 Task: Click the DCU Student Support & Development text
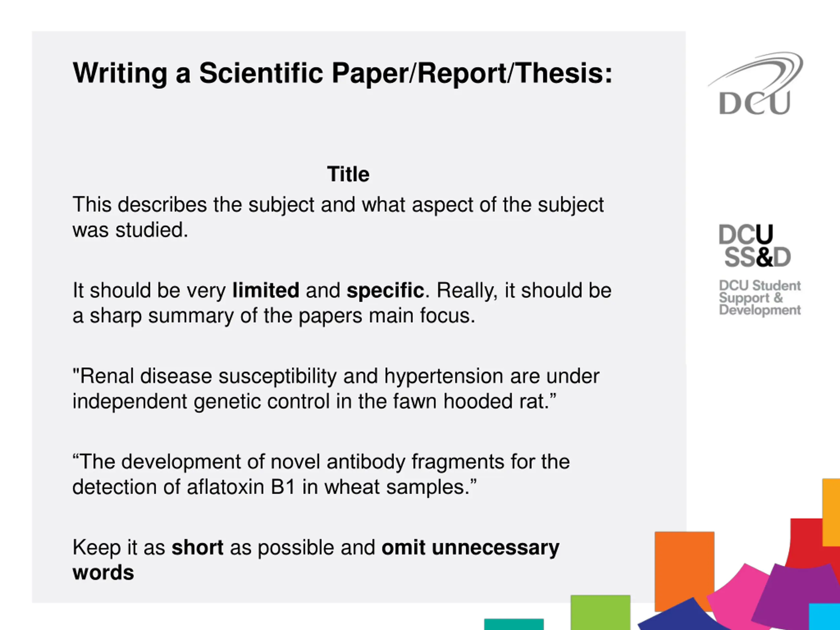pyautogui.click(x=760, y=298)
